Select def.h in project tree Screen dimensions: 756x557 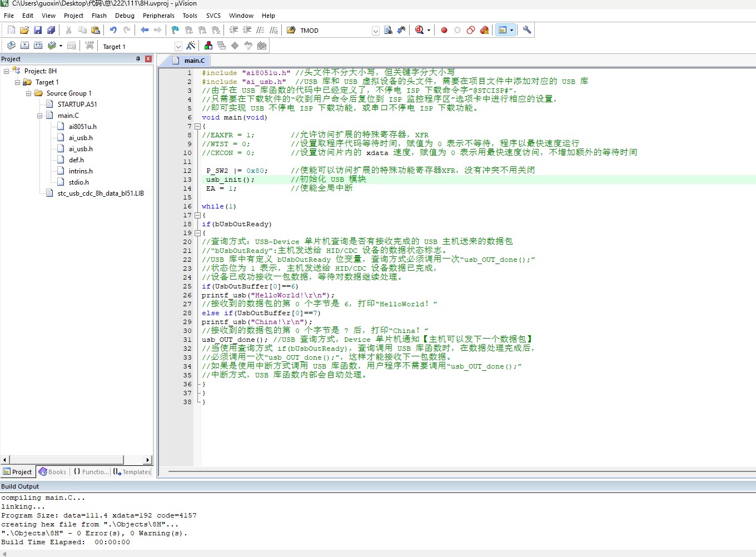coord(76,160)
